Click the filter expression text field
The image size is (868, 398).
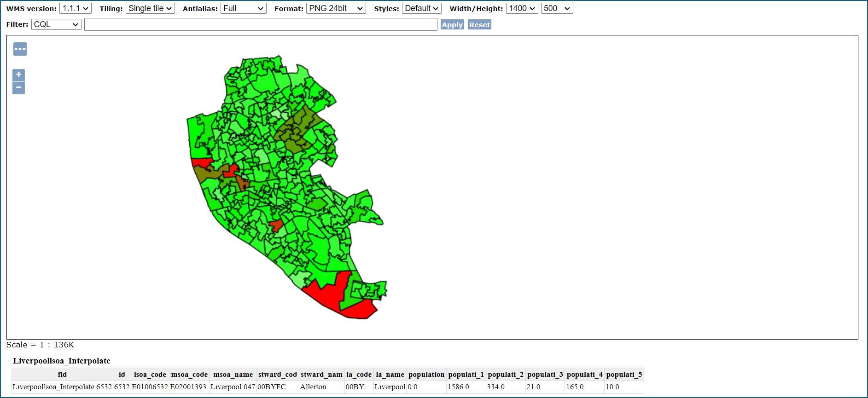point(261,24)
